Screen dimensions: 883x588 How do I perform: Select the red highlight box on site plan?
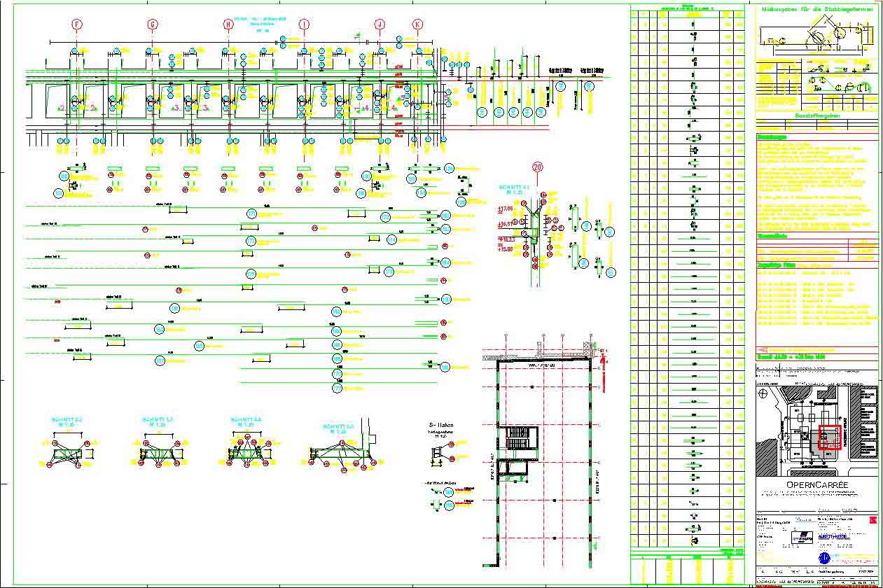tap(829, 437)
